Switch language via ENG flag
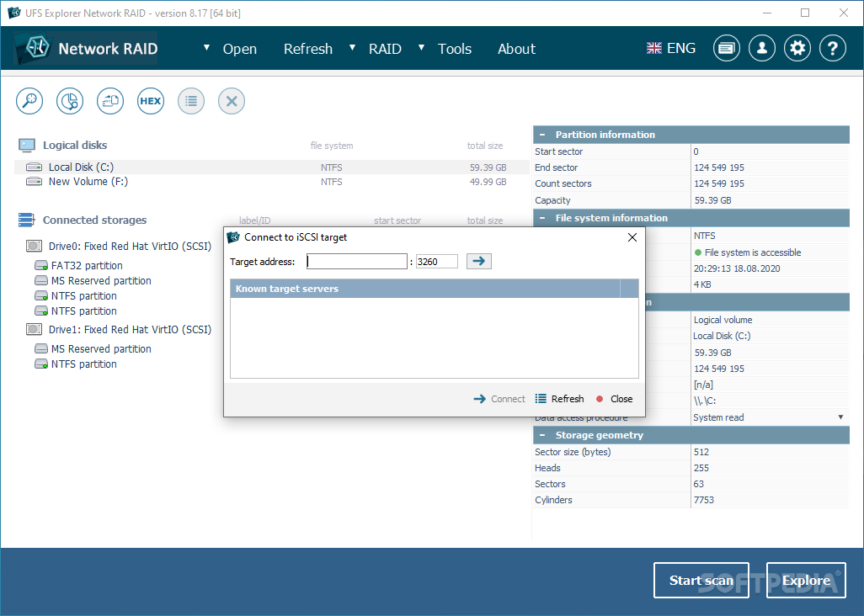This screenshot has width=864, height=616. click(x=670, y=49)
